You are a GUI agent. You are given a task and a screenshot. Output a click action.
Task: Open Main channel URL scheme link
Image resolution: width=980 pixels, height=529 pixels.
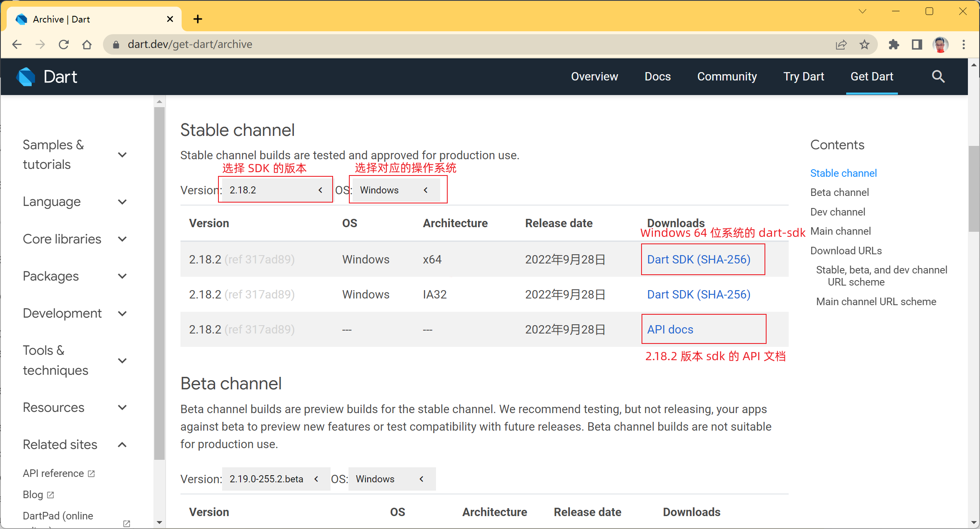pyautogui.click(x=876, y=301)
